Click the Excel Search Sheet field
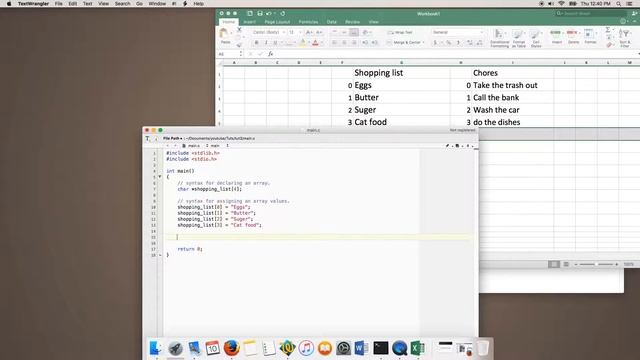 (590, 13)
